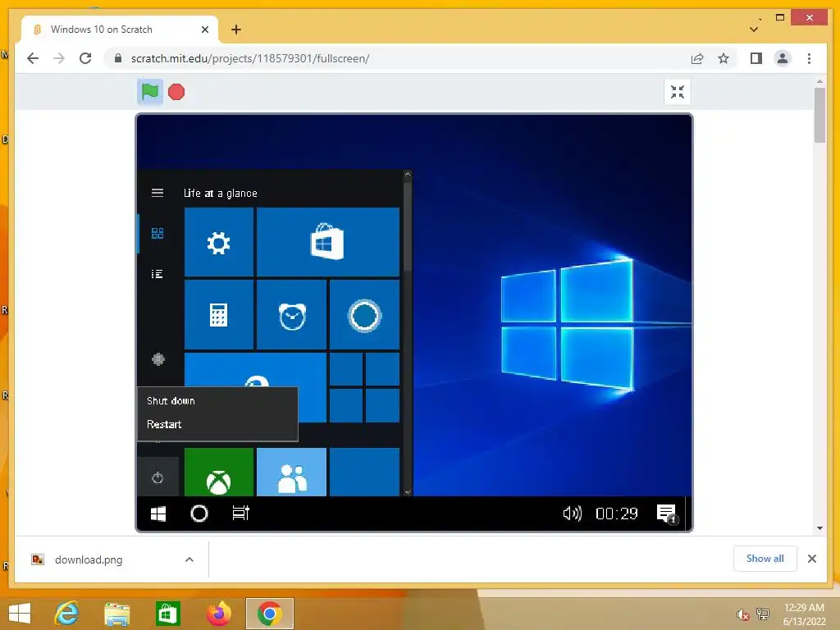Click the volume icon in simulated taskbar
Image resolution: width=840 pixels, height=630 pixels.
tap(572, 514)
